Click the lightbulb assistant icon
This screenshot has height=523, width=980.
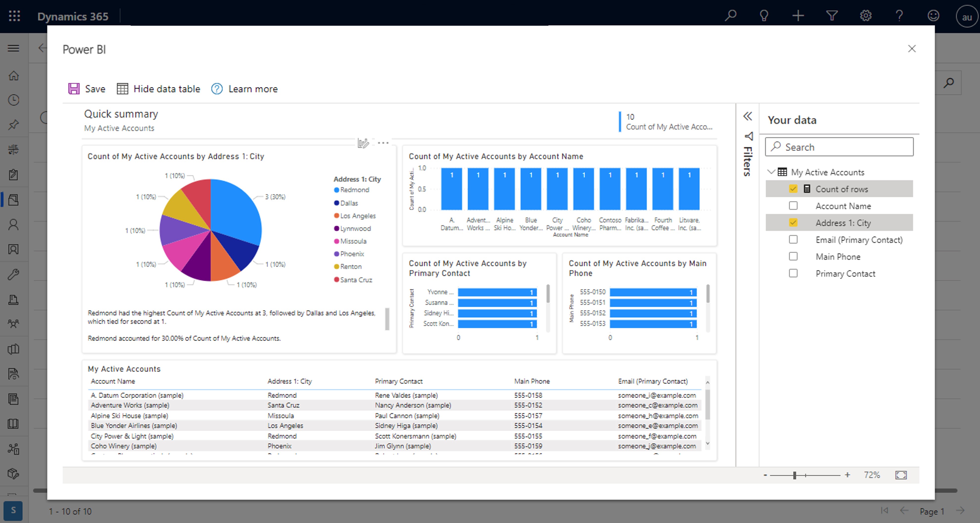(x=763, y=16)
